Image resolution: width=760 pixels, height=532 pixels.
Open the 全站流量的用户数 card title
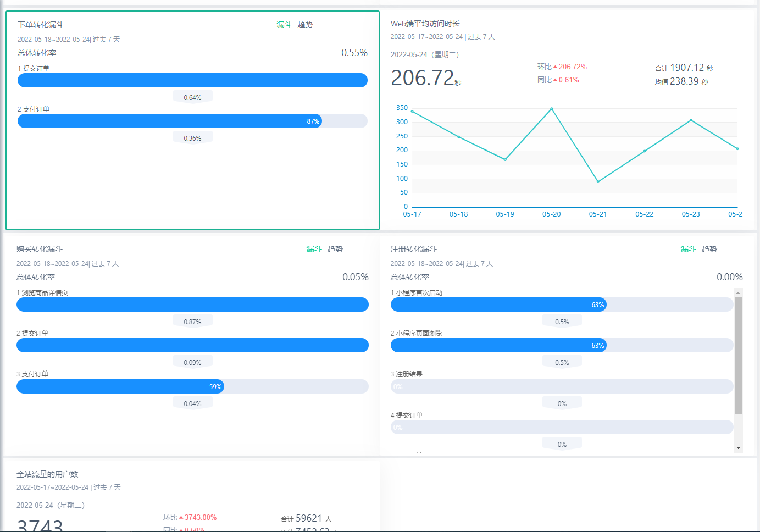pyautogui.click(x=47, y=474)
